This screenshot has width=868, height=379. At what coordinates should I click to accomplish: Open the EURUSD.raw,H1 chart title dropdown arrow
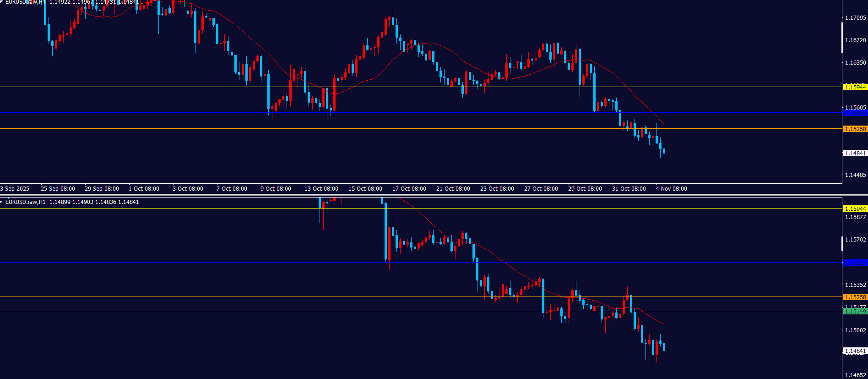(2, 202)
